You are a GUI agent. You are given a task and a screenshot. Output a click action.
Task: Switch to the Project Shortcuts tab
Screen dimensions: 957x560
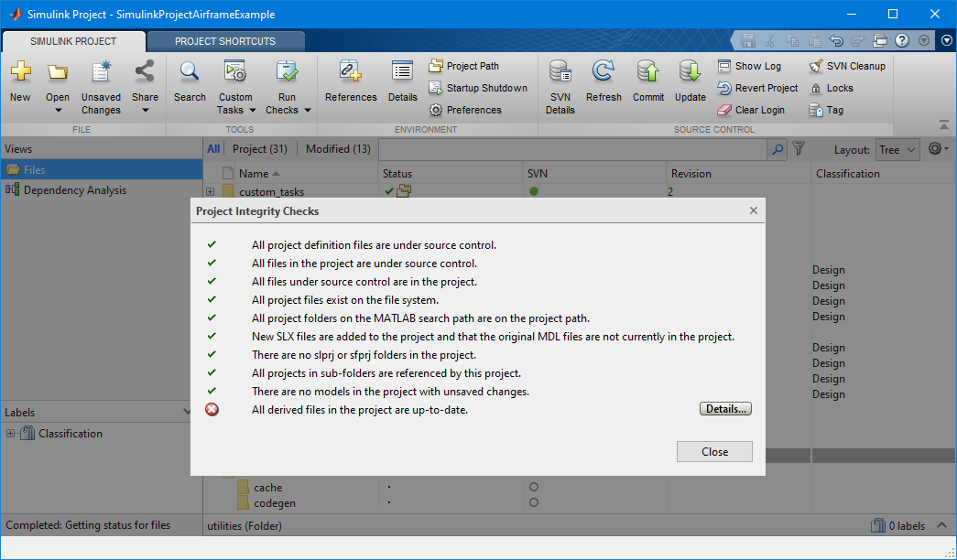click(x=225, y=41)
